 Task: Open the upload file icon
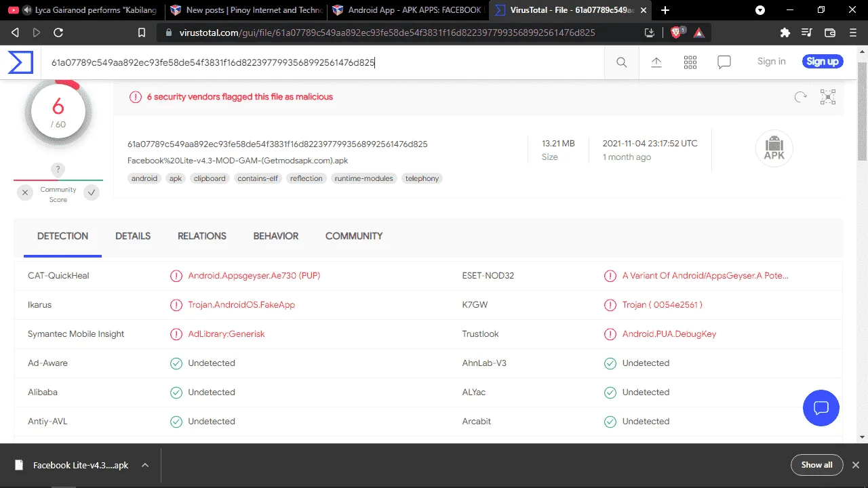656,62
